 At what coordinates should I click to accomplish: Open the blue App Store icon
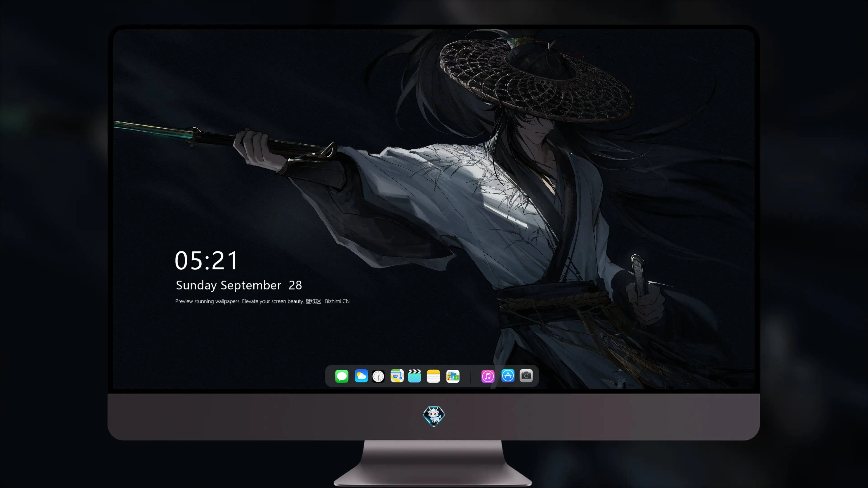[508, 375]
